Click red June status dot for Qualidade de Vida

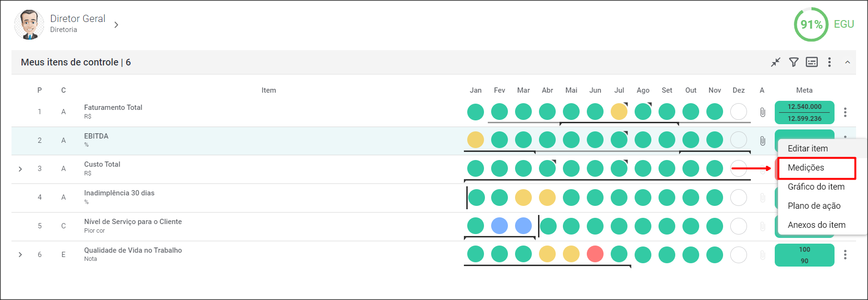point(595,254)
